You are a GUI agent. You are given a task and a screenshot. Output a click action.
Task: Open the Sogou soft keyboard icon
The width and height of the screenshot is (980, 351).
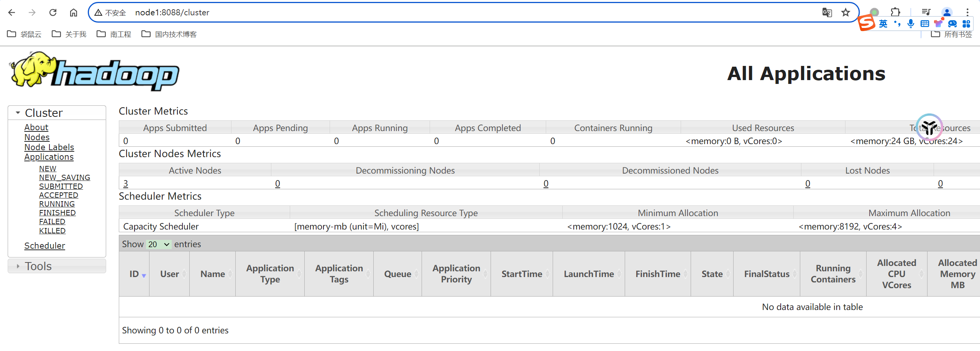[925, 24]
